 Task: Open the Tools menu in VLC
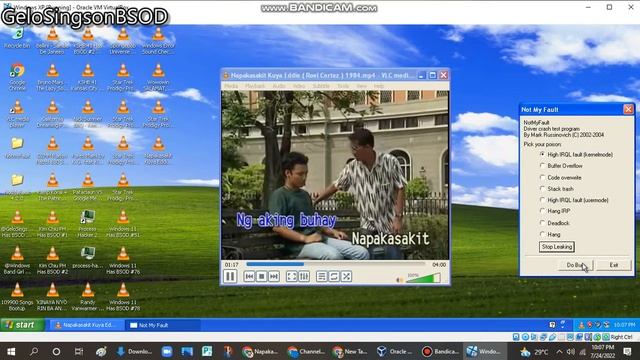(343, 86)
